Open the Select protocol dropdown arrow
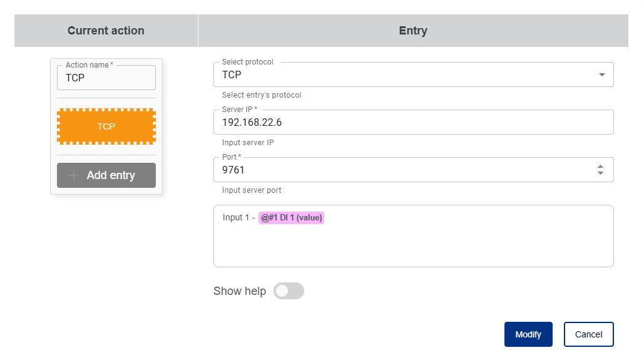The image size is (644, 360). pos(601,75)
